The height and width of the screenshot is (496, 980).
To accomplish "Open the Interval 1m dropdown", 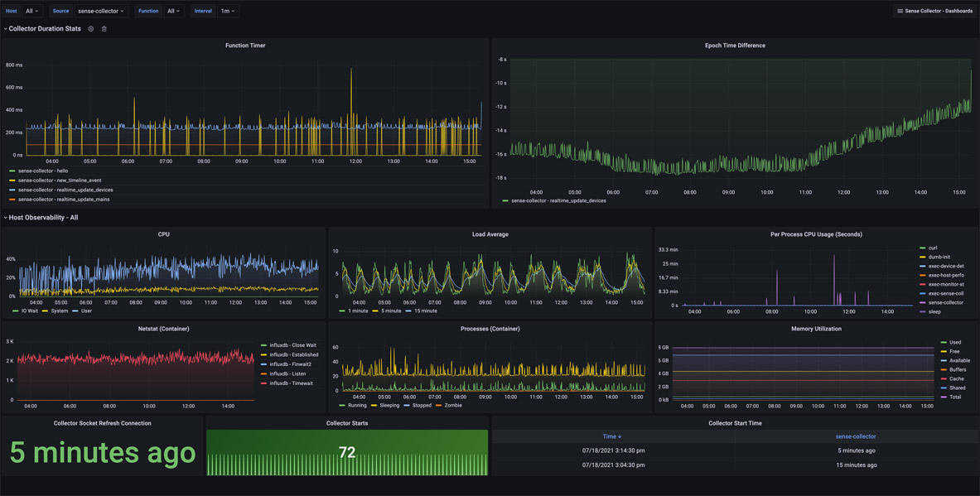I will (228, 12).
